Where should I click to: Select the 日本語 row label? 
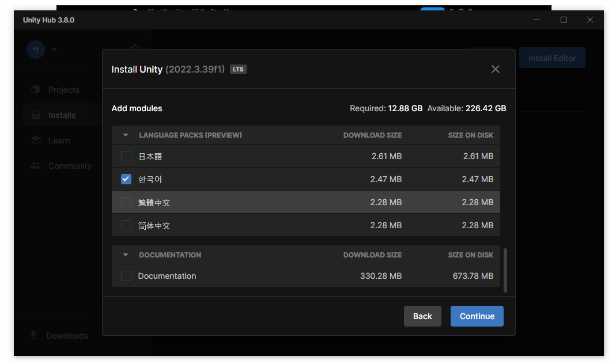point(150,156)
